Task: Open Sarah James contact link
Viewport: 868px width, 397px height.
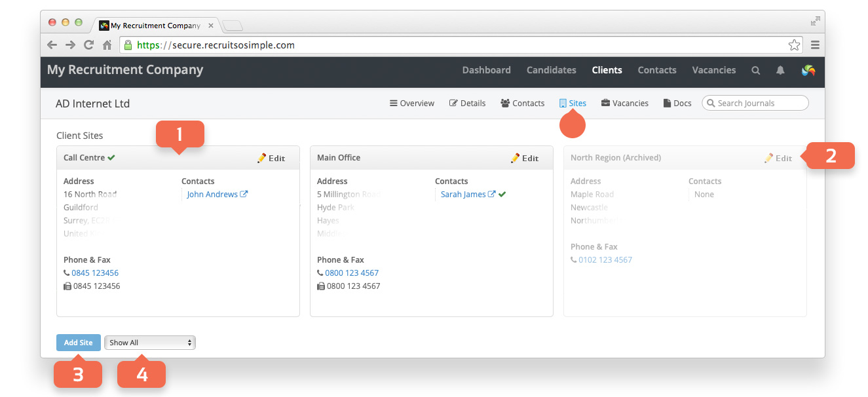Action: pyautogui.click(x=463, y=195)
